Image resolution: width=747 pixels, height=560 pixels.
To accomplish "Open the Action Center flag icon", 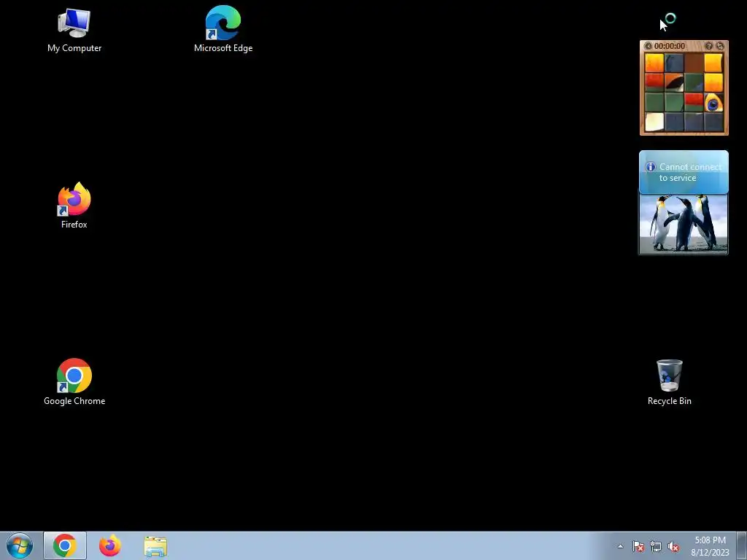I will tap(638, 546).
